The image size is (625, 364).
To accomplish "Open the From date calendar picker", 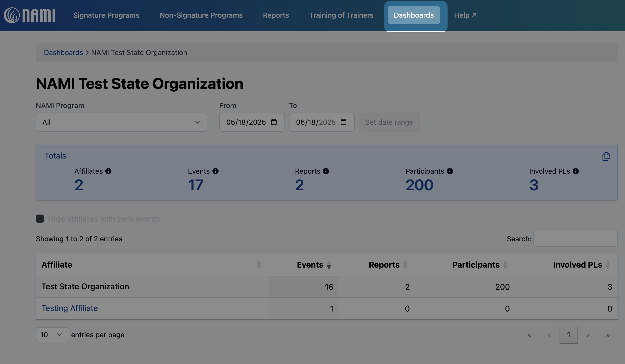I will tap(274, 122).
